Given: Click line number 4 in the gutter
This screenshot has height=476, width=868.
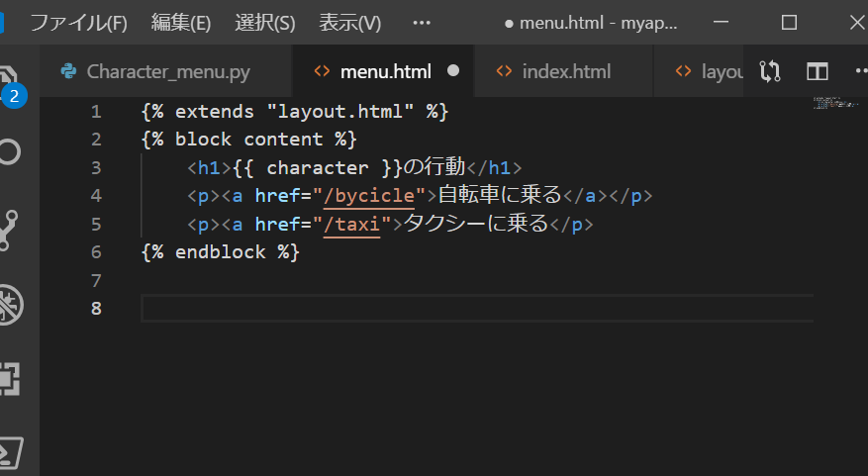Looking at the screenshot, I should point(96,196).
